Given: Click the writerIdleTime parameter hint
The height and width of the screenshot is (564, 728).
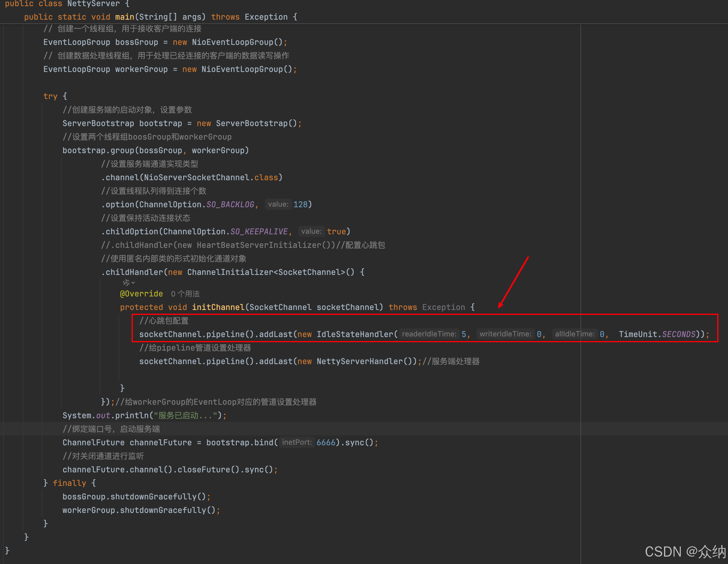Looking at the screenshot, I should 505,334.
